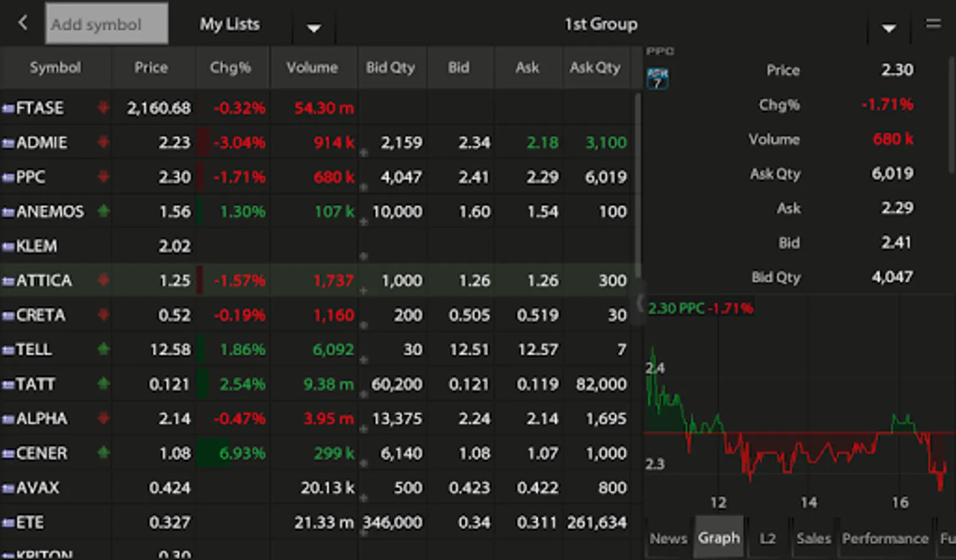Image resolution: width=956 pixels, height=560 pixels.
Task: Expand the My Lists dropdown arrow
Action: pos(314,28)
